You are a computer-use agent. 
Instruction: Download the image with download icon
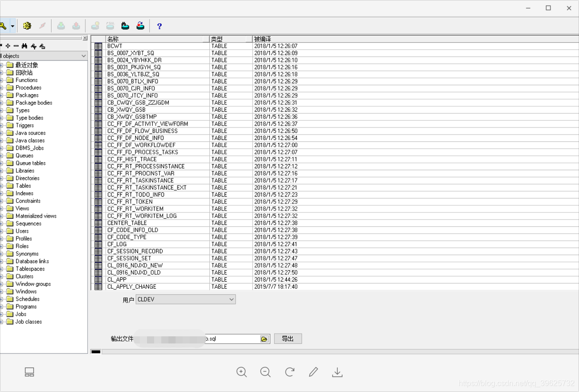point(337,372)
